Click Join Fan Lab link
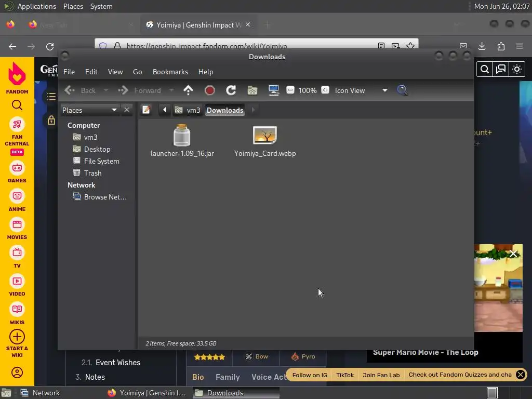Viewport: 532px width, 399px height. [x=381, y=375]
